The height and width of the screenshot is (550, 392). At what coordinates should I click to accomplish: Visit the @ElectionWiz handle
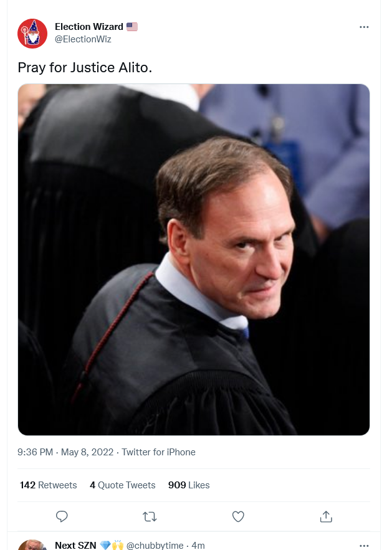point(83,39)
